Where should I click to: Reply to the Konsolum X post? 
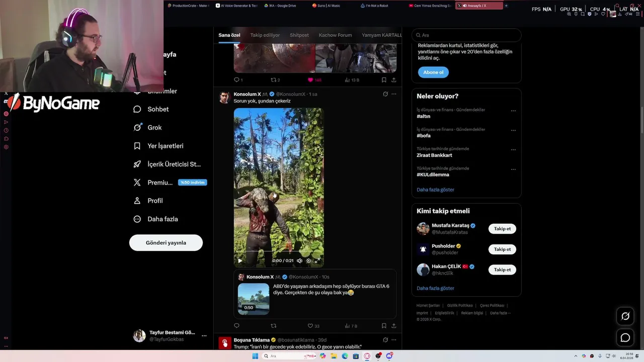pyautogui.click(x=236, y=326)
